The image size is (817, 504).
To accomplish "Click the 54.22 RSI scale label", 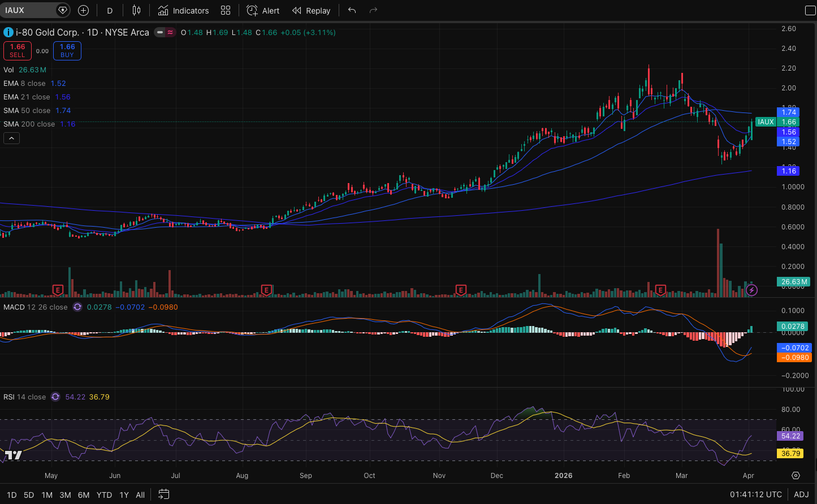I will click(790, 436).
